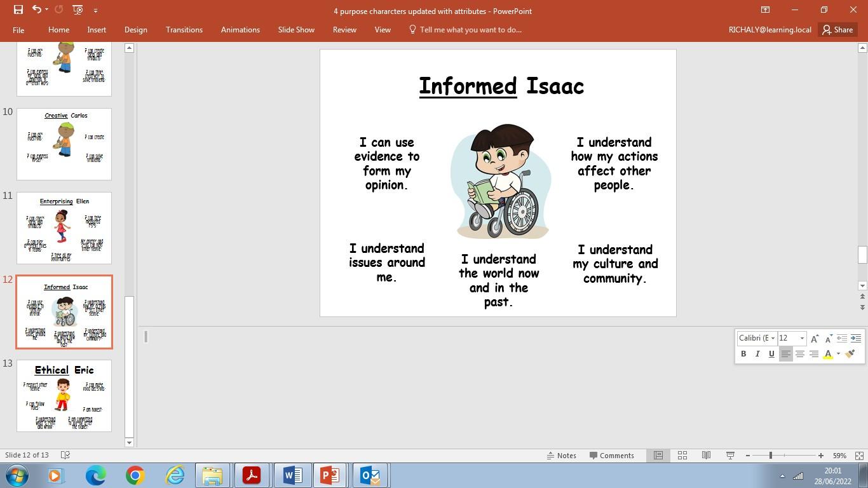Select the Slide Show tab
868x488 pixels.
tap(296, 30)
